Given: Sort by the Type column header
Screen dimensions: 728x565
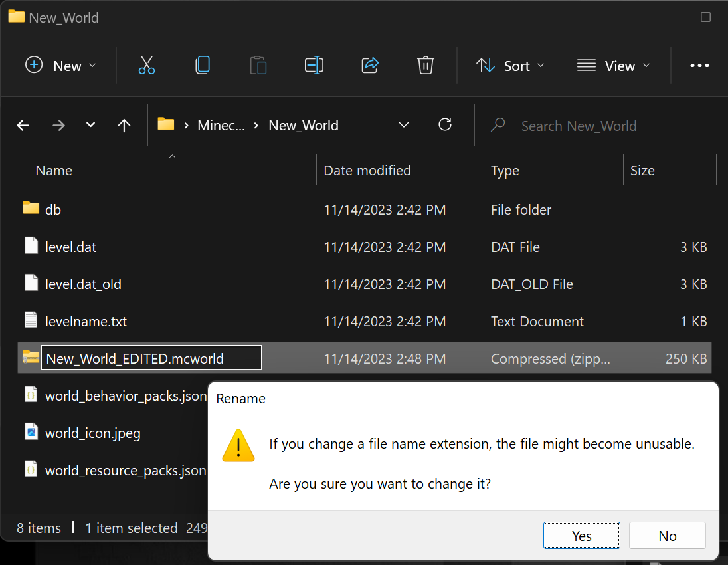Looking at the screenshot, I should [x=505, y=171].
